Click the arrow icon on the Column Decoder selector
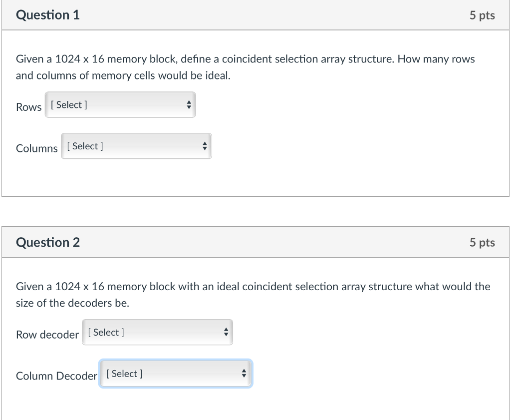Image resolution: width=511 pixels, height=420 pixels. tap(244, 373)
